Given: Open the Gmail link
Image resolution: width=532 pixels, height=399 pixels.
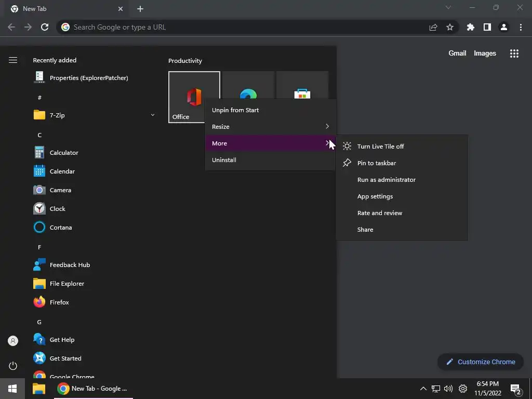Looking at the screenshot, I should [457, 54].
